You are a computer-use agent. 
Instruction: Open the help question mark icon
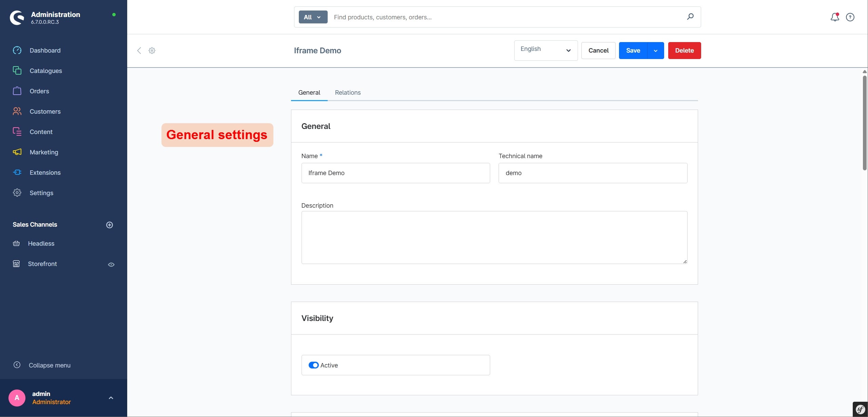[x=850, y=17]
